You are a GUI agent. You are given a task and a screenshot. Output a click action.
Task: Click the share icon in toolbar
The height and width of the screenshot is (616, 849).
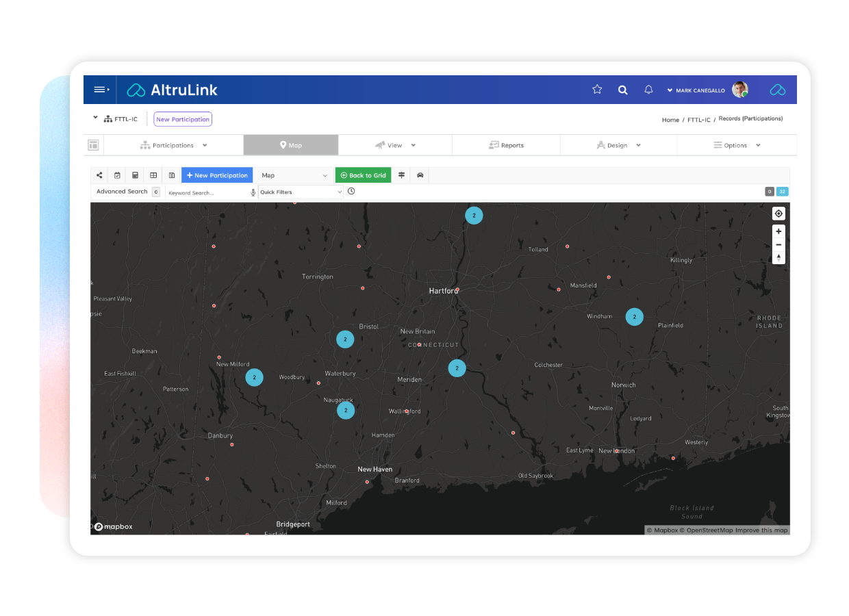click(x=99, y=175)
